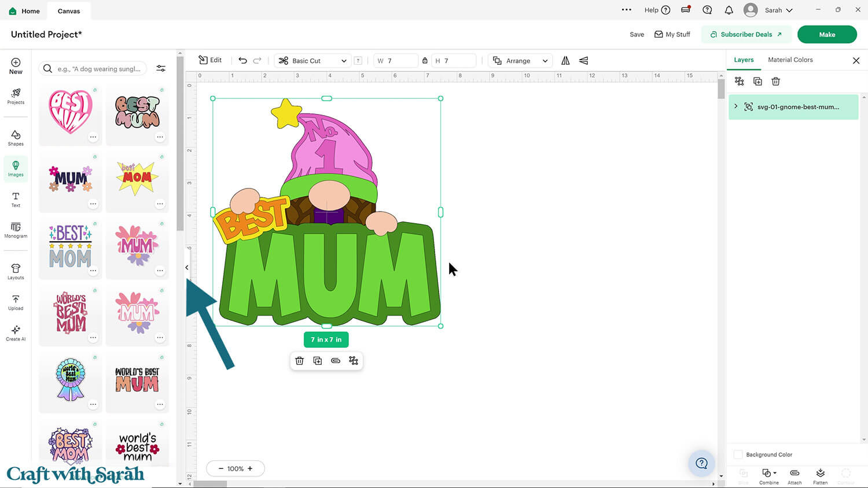Go to the Home tab

25,11
